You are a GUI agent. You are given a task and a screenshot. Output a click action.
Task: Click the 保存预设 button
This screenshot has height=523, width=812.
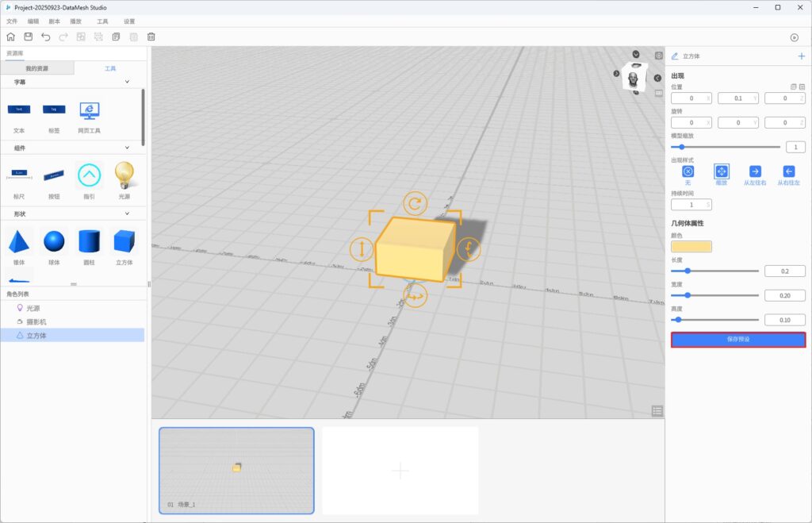738,340
